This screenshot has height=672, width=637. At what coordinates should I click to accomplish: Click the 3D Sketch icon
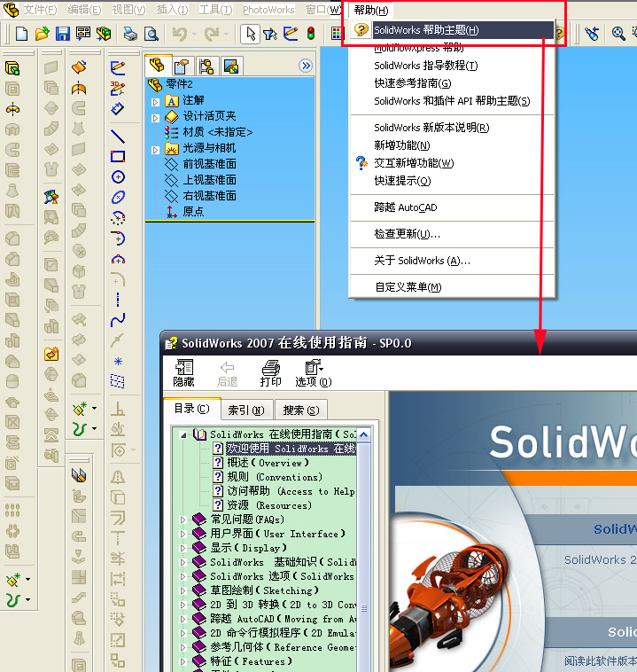click(118, 89)
